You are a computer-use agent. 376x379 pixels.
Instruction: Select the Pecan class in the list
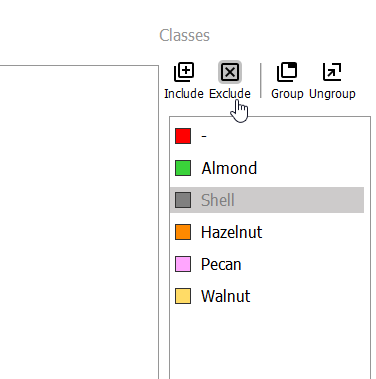(267, 264)
